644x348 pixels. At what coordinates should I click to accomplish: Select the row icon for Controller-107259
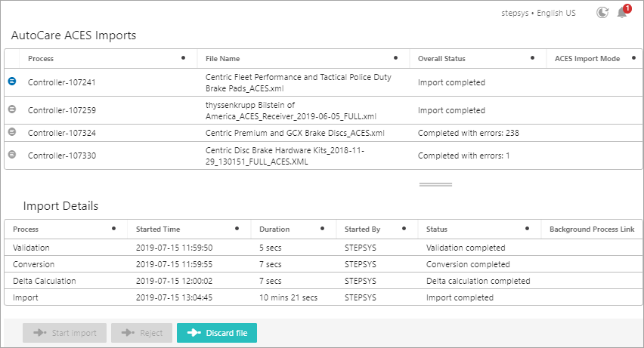12,109
